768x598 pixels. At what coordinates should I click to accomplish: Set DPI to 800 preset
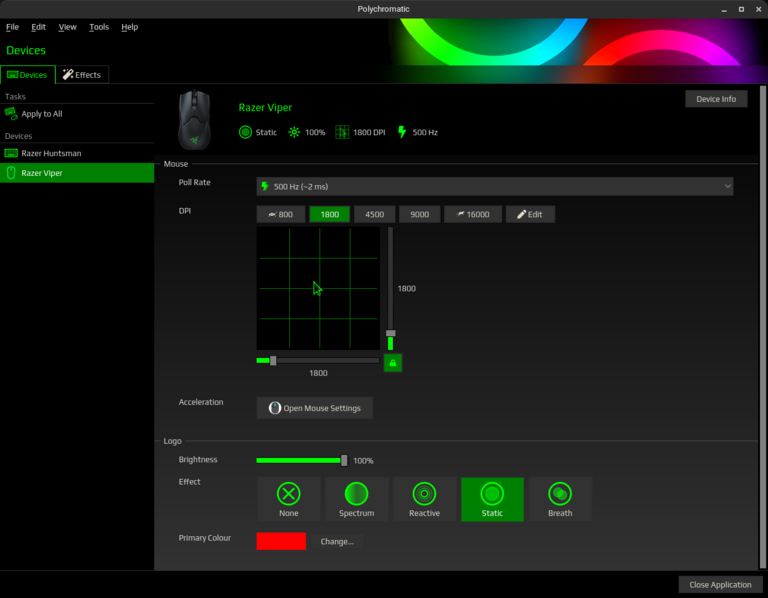point(281,215)
